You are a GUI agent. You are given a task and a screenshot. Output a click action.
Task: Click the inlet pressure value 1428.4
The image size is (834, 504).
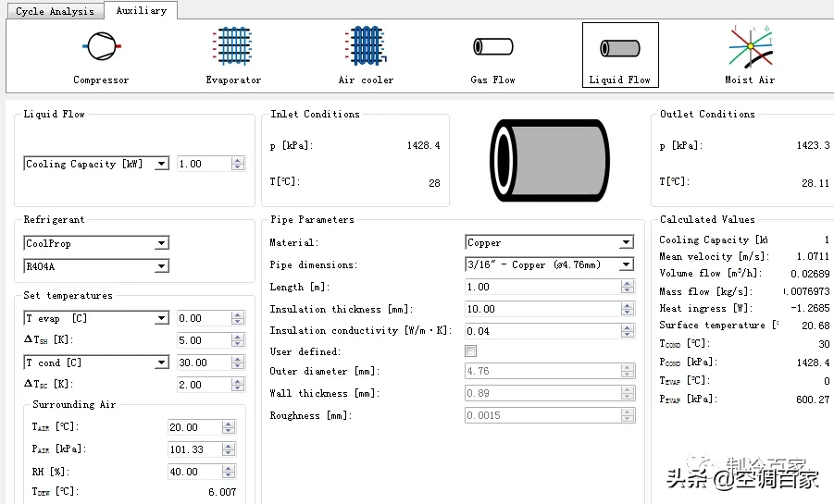[x=423, y=145]
